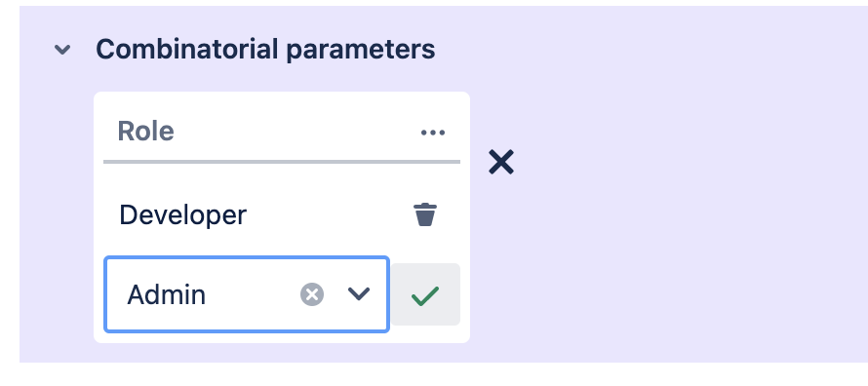Save the new Admin entry via check button
868x386 pixels.
(x=425, y=294)
